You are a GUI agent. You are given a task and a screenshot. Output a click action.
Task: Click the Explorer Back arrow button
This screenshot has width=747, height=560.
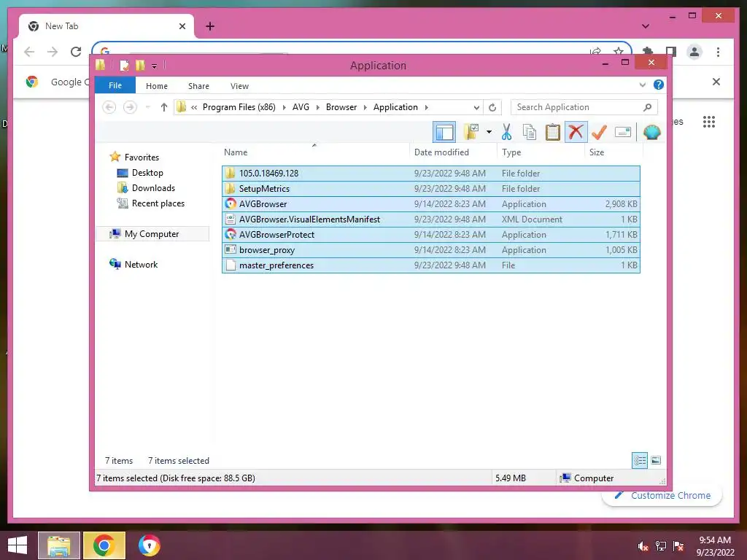click(x=109, y=107)
